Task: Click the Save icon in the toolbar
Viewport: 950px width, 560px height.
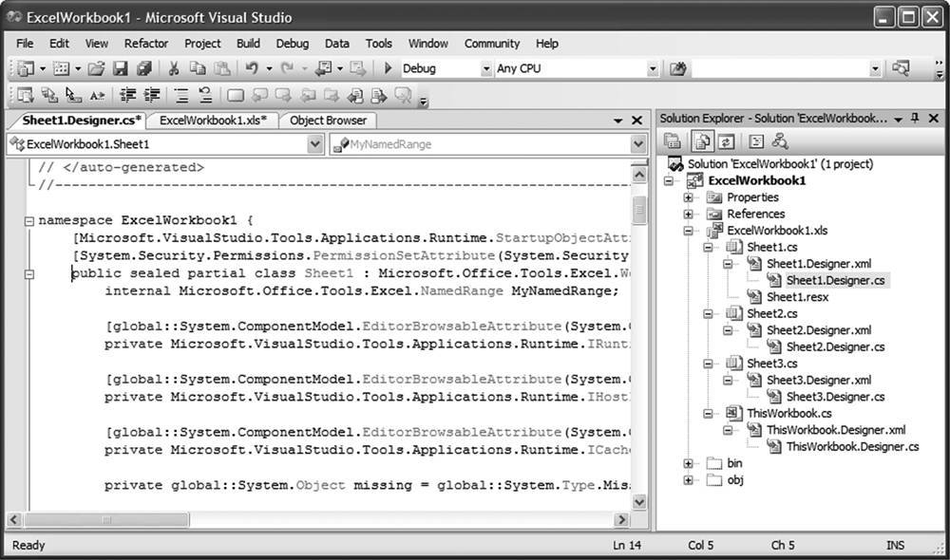Action: pyautogui.click(x=121, y=68)
